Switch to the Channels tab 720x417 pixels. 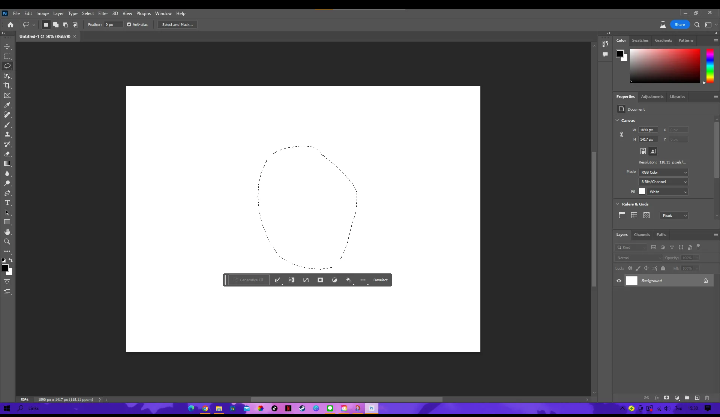click(641, 235)
